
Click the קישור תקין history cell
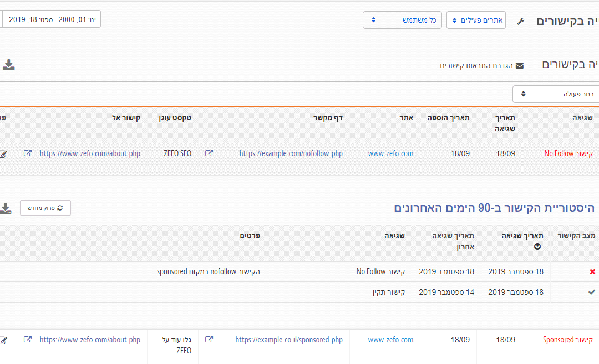pos(388,293)
